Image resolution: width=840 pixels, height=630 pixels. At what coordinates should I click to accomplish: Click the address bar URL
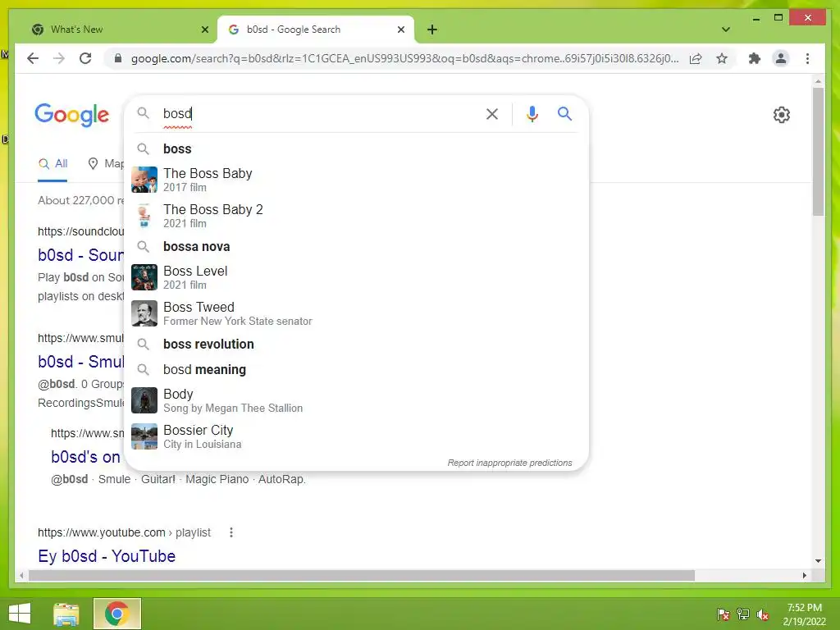pos(404,58)
